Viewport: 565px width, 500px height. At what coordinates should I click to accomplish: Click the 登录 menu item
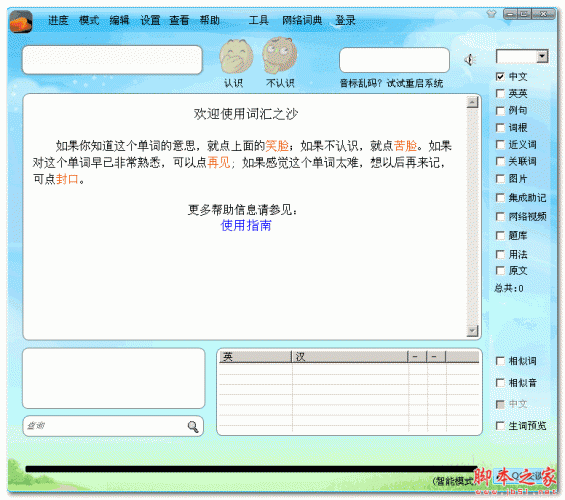[345, 20]
